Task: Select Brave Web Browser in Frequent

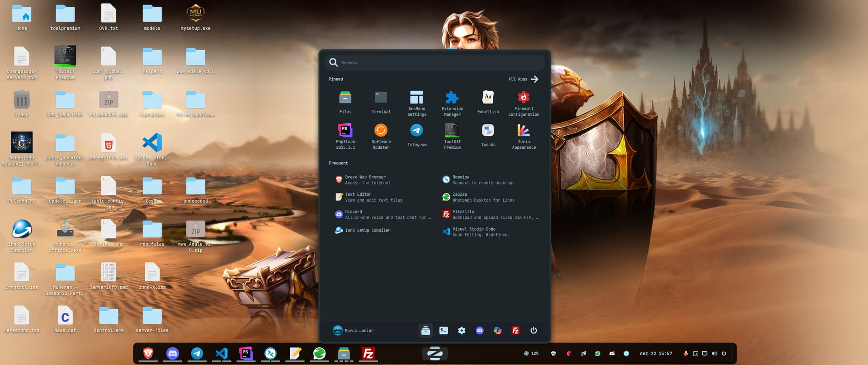Action: point(365,180)
